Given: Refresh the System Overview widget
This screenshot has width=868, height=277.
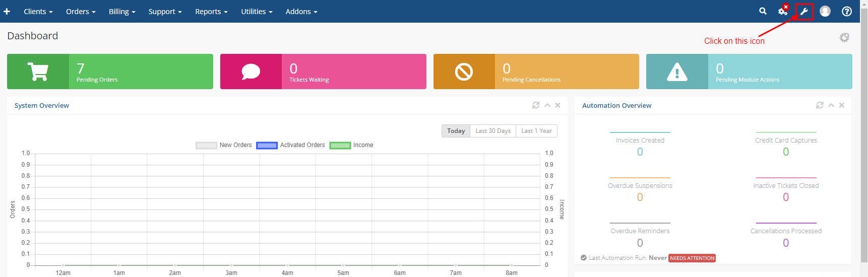Looking at the screenshot, I should point(536,105).
